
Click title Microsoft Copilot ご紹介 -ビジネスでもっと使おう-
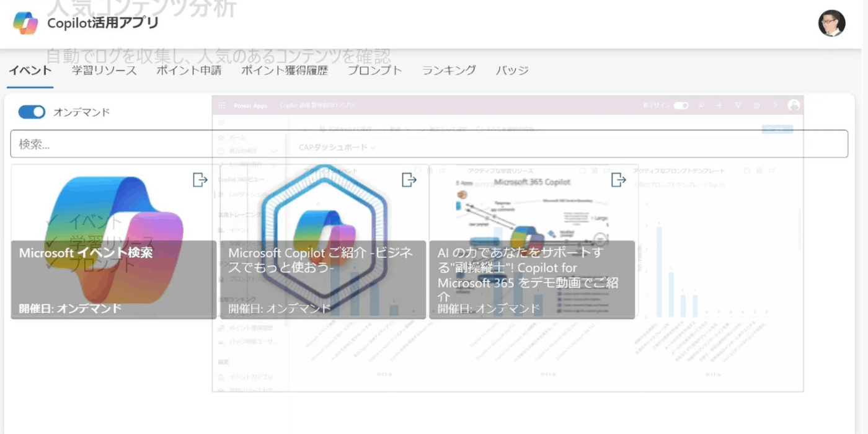click(321, 260)
